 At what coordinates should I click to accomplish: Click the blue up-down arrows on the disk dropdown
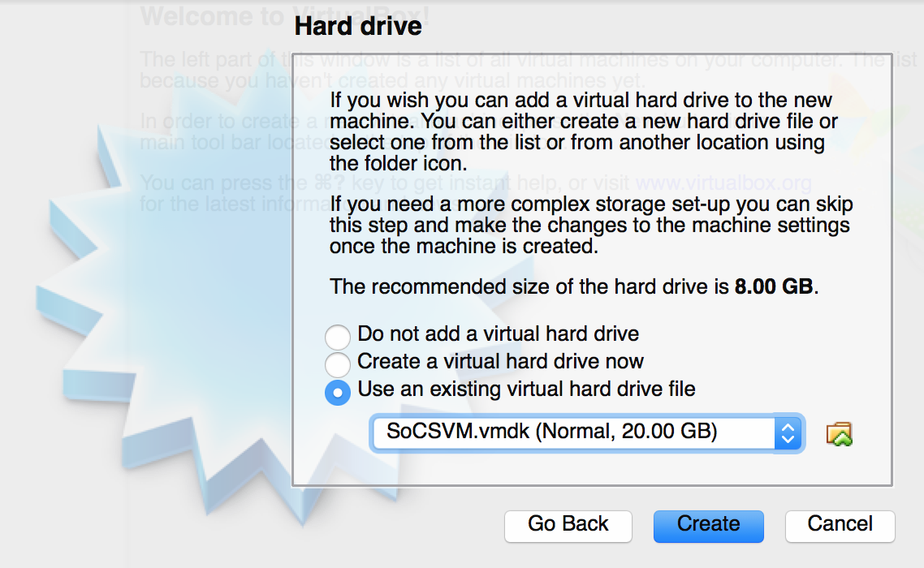click(x=787, y=433)
